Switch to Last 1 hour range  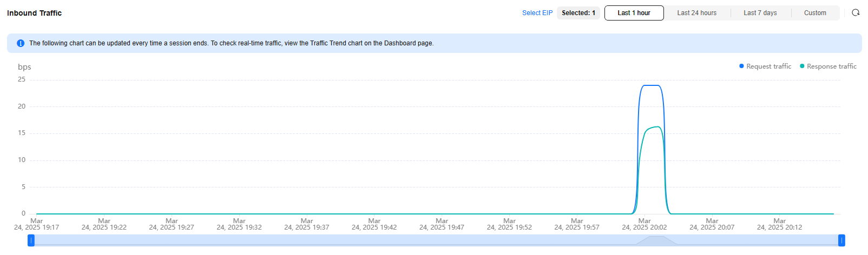634,13
